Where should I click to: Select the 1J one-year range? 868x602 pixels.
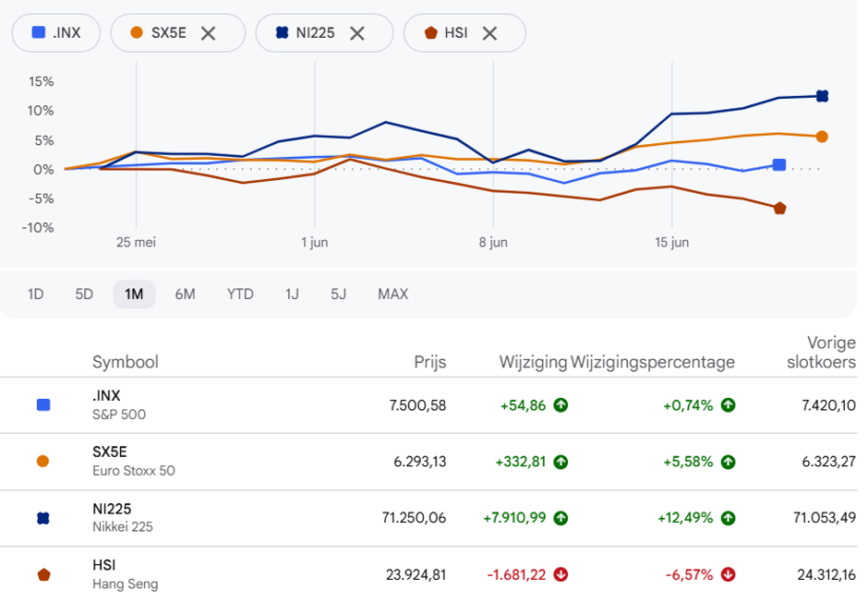pos(292,294)
